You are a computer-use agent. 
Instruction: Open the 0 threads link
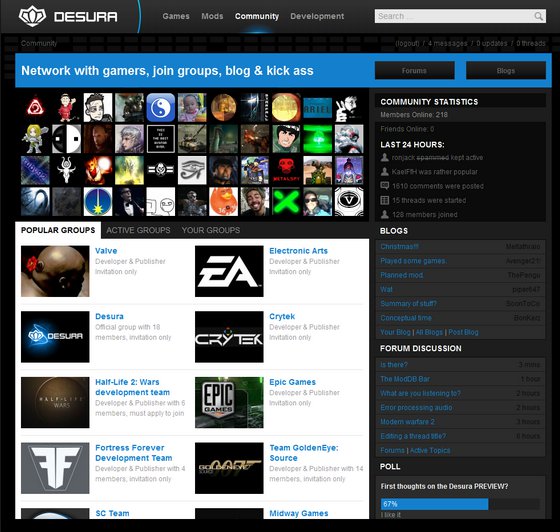click(x=531, y=44)
